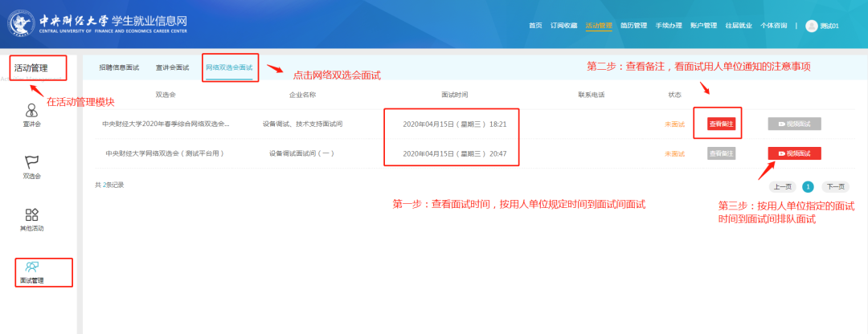Switch to 招聘信息面试 tab
This screenshot has width=868, height=334.
pos(117,67)
